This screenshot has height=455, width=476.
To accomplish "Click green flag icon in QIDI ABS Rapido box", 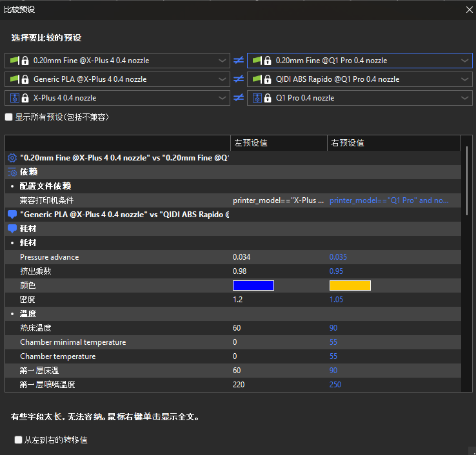I will (x=257, y=79).
